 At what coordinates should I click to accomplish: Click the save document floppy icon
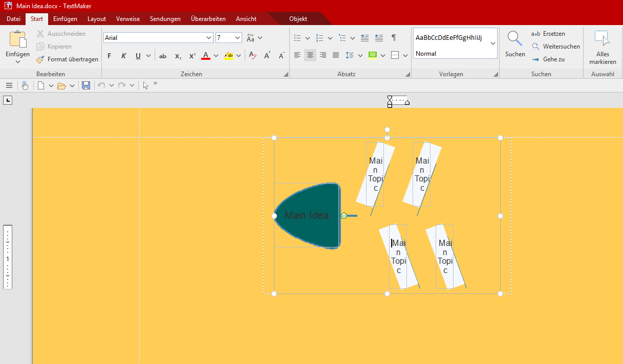click(x=86, y=85)
